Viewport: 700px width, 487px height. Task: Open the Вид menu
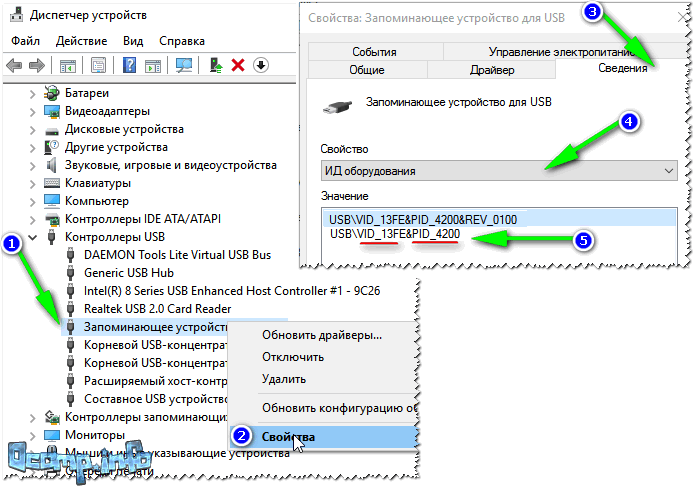133,41
